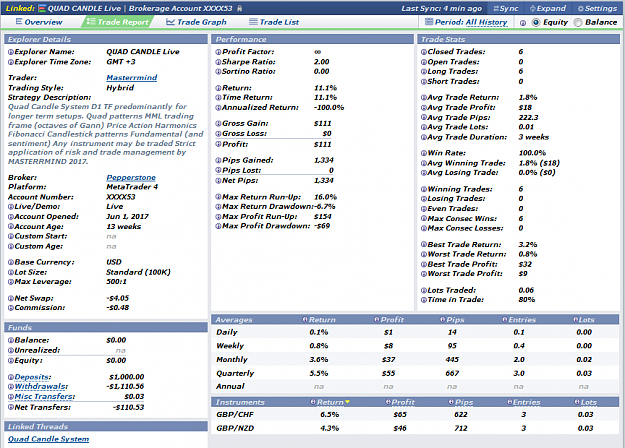Open the Trade Graph tab
The image size is (625, 448).
click(x=196, y=22)
